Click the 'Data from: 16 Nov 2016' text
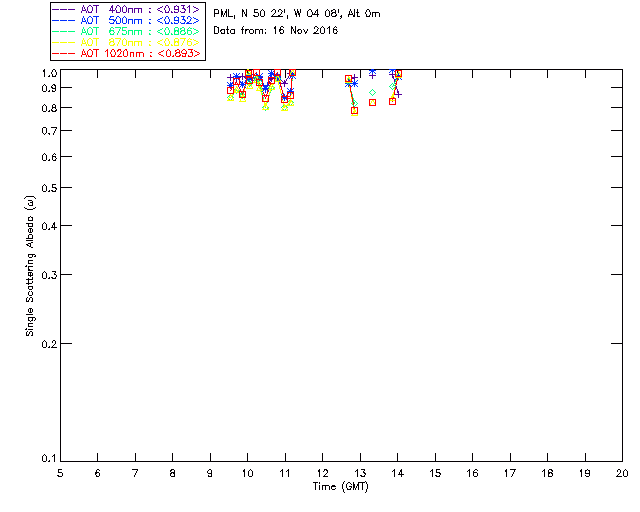The width and height of the screenshot is (640, 512). (276, 31)
